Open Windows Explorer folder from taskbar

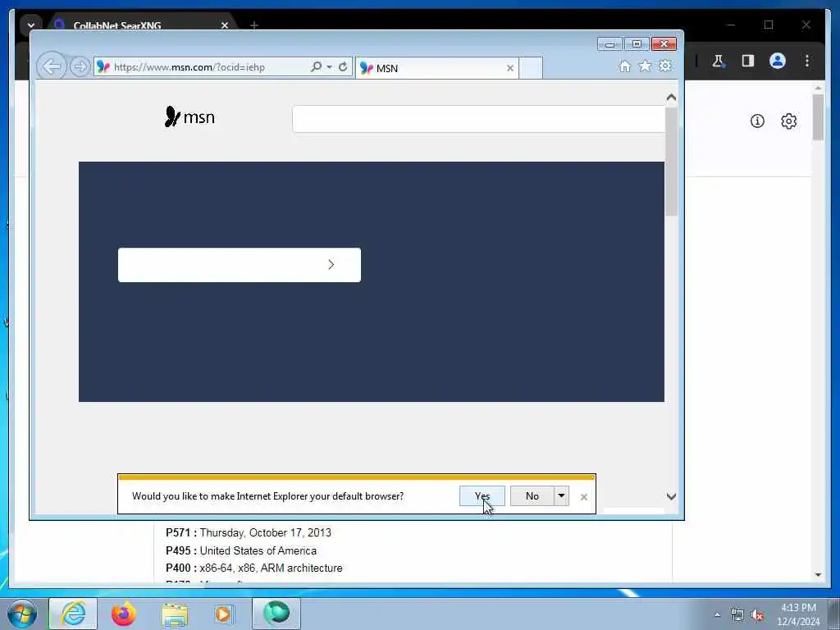click(175, 614)
